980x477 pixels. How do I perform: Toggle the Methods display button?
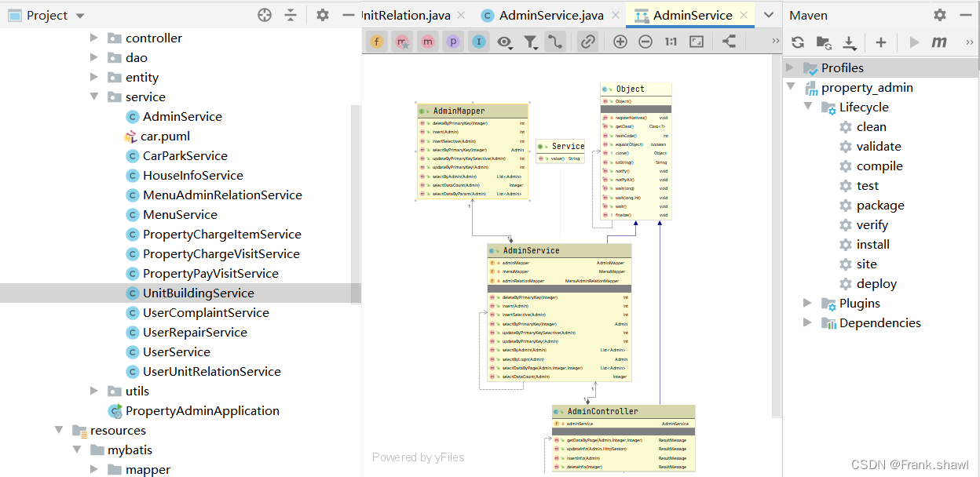point(427,42)
